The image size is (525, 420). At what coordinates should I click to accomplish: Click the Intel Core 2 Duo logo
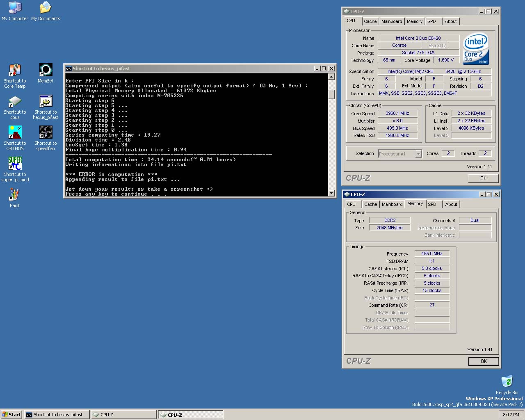tap(476, 49)
